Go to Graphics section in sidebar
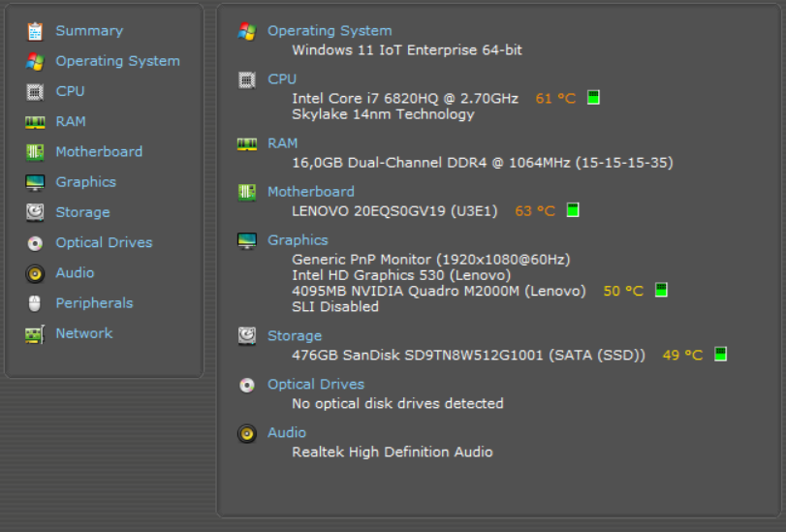Screen dimensions: 786x532 pyautogui.click(x=85, y=182)
